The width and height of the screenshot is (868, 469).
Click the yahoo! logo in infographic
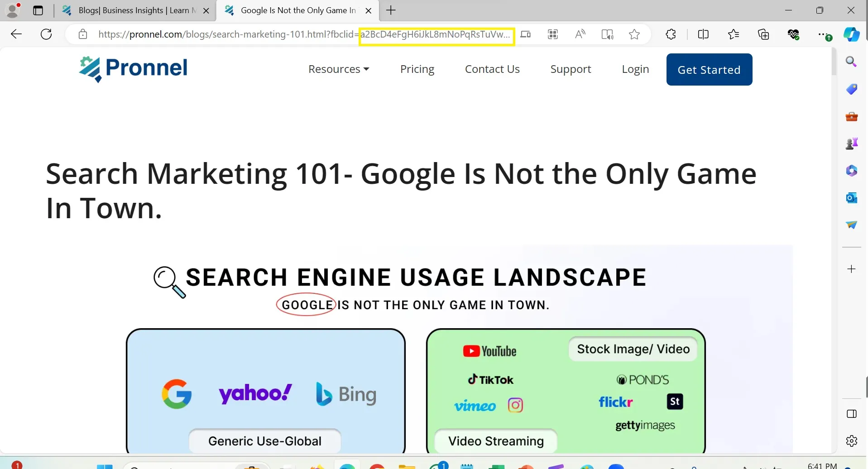coord(255,393)
